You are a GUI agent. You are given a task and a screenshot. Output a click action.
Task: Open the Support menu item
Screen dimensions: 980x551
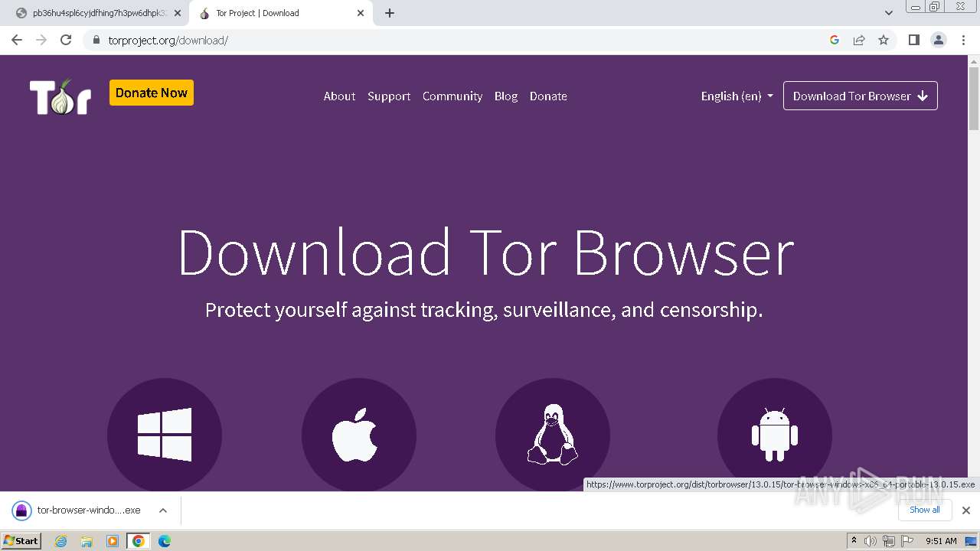pyautogui.click(x=389, y=96)
